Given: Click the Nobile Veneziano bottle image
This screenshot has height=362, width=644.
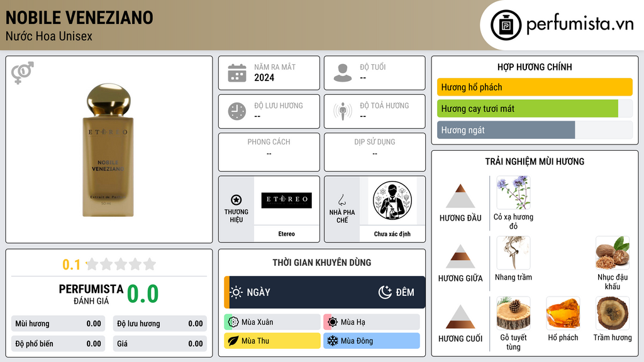Looking at the screenshot, I should (x=108, y=150).
